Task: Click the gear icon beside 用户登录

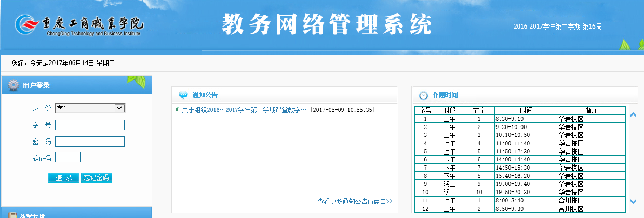Action: click(x=14, y=85)
